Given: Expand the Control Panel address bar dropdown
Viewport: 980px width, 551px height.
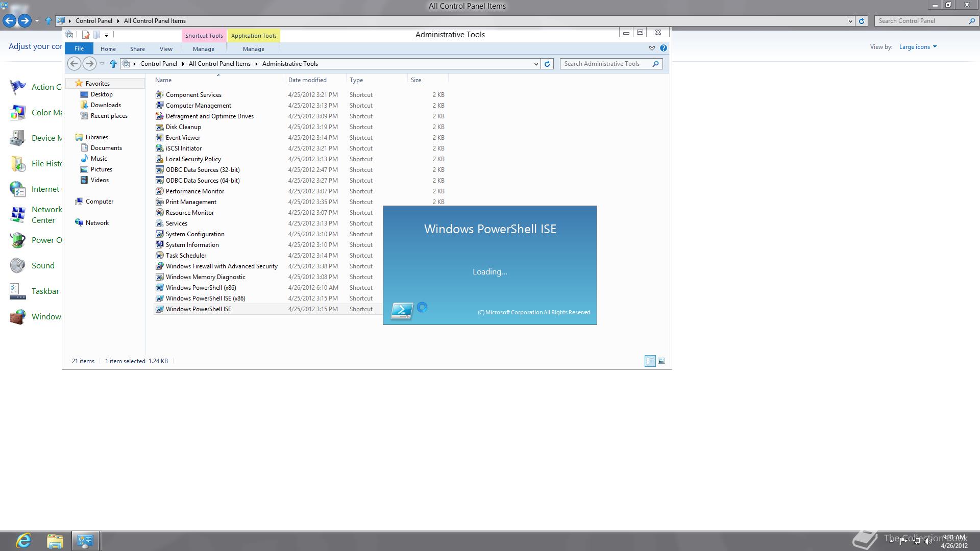Looking at the screenshot, I should [850, 21].
